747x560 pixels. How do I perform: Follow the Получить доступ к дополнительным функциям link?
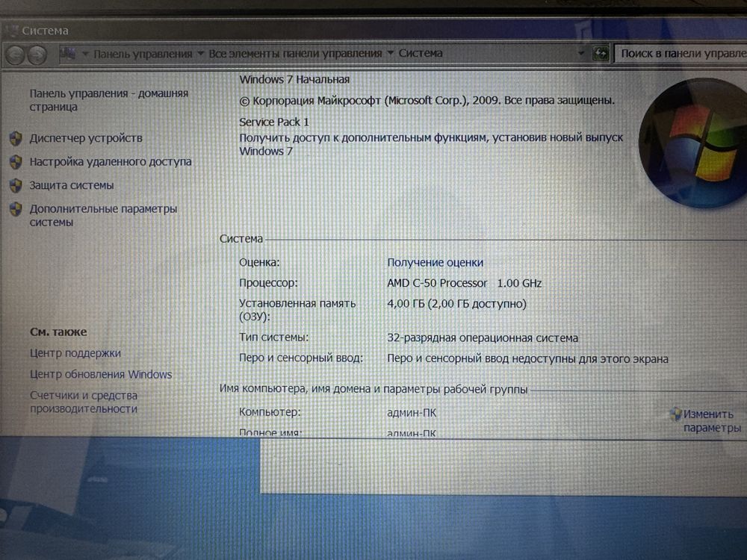click(431, 144)
